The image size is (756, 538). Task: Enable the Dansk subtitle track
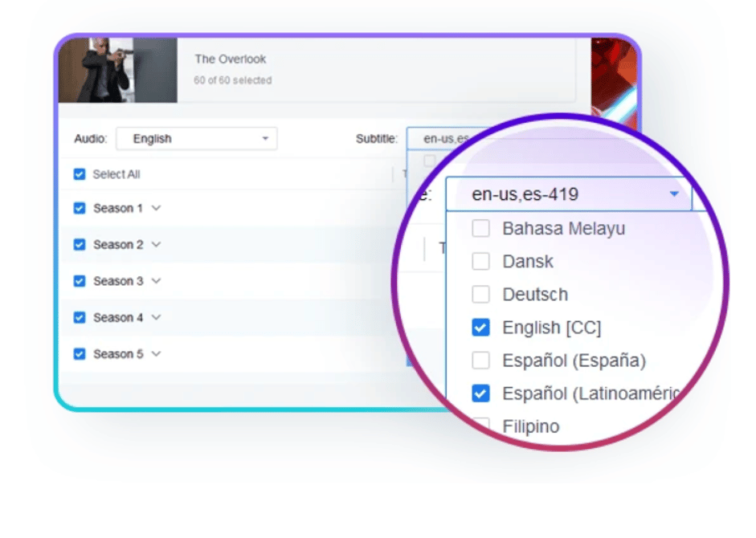480,261
